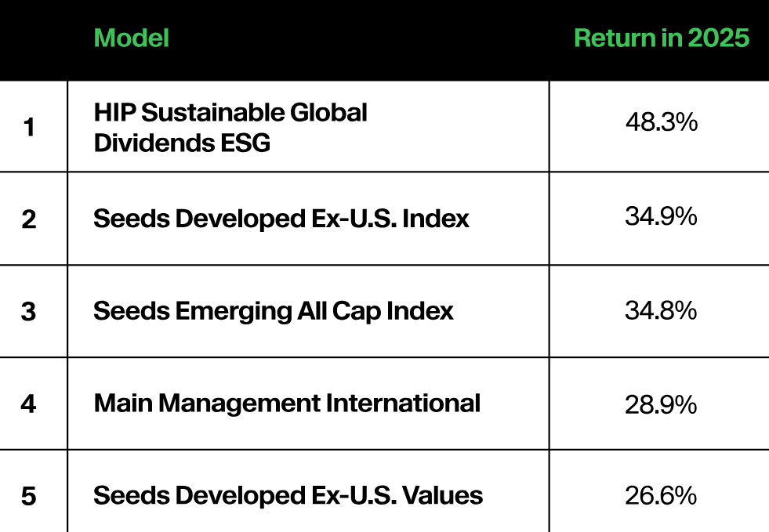
Task: Click the word "International" in row 4
Action: click(403, 404)
